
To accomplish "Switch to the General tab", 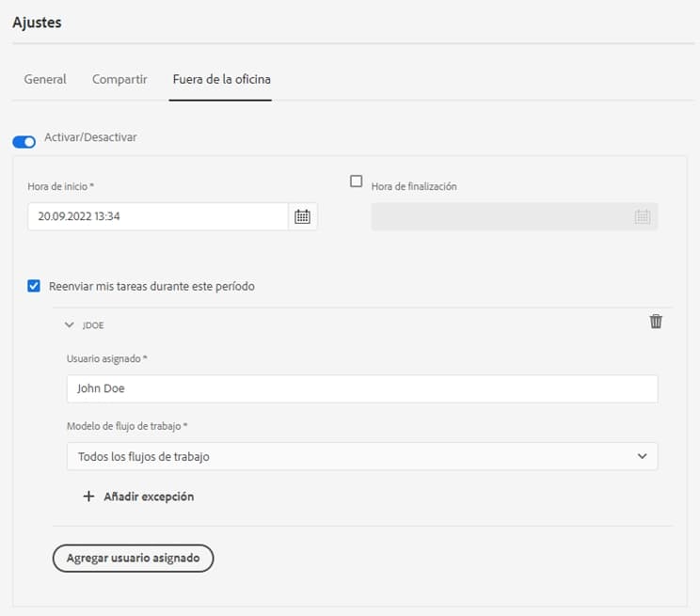I will 45,80.
